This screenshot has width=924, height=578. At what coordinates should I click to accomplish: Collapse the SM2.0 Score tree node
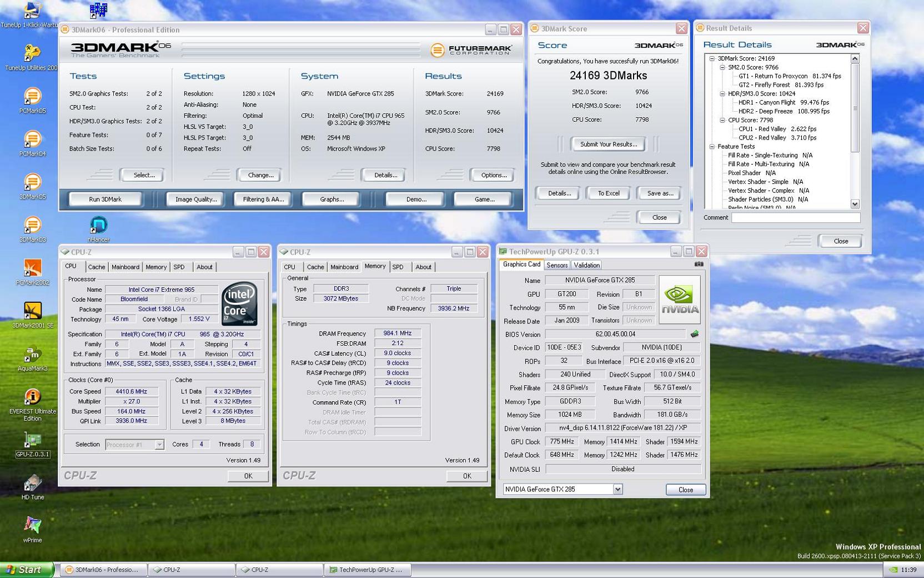coord(722,67)
